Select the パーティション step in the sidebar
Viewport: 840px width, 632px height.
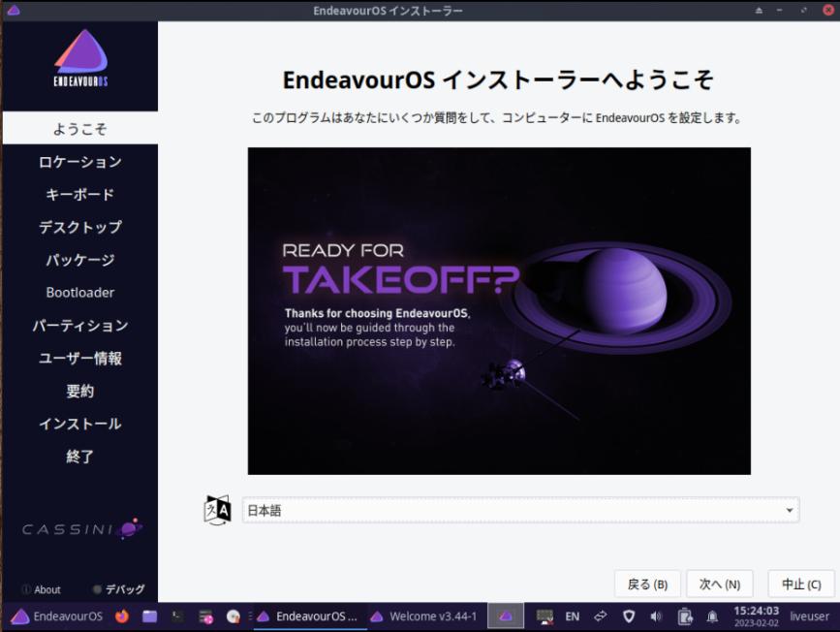[80, 325]
